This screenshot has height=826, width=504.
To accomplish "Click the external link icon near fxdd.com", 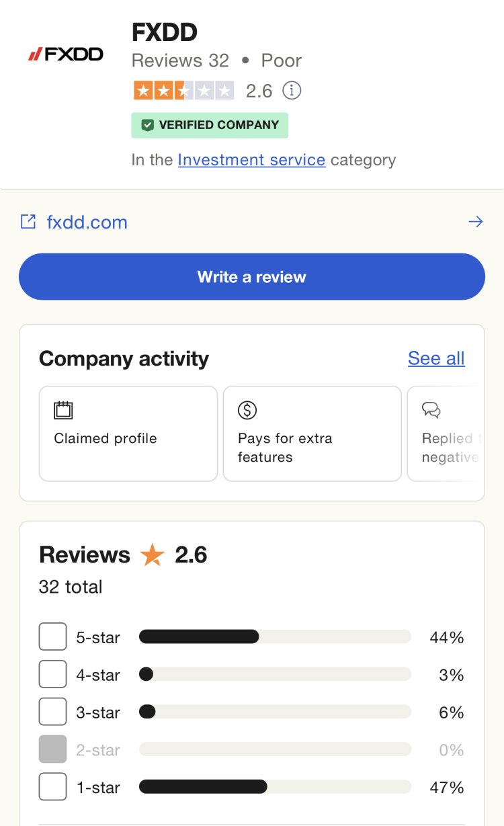I will click(x=28, y=222).
